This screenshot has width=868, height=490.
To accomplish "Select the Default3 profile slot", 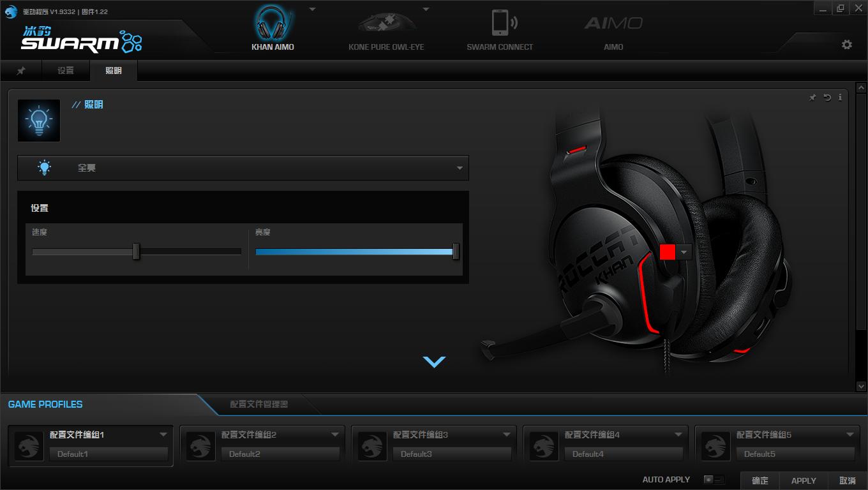I will click(452, 454).
